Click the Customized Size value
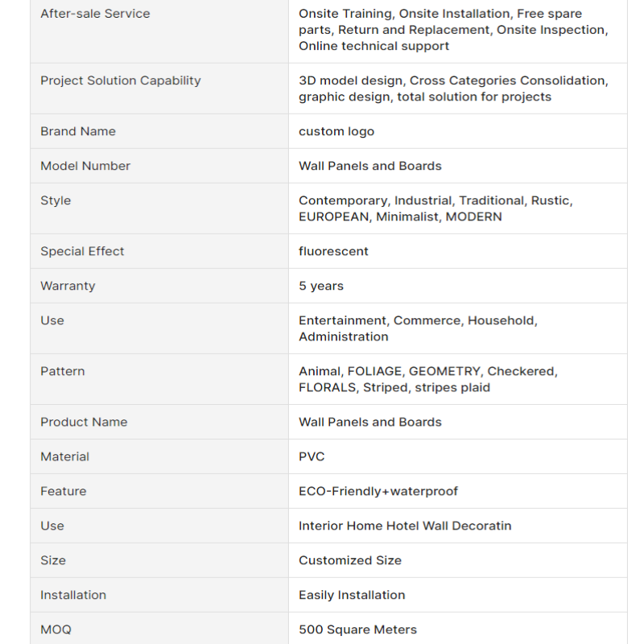The height and width of the screenshot is (644, 644). [x=350, y=560]
